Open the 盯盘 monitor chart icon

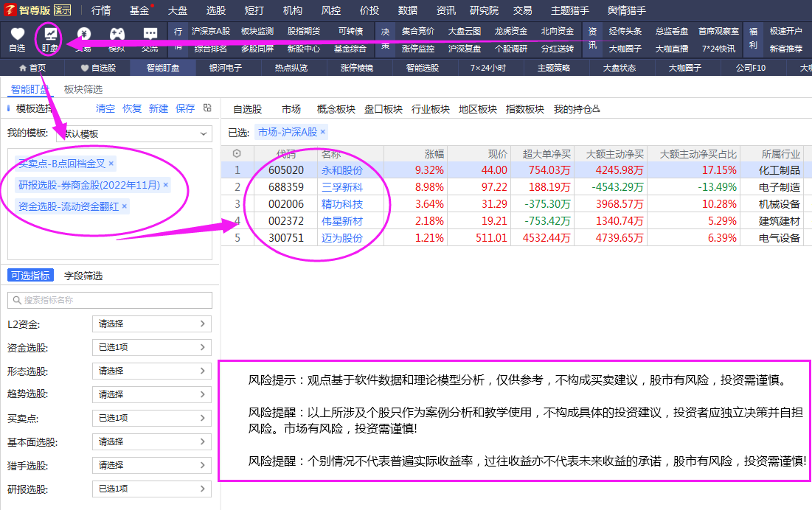50,35
